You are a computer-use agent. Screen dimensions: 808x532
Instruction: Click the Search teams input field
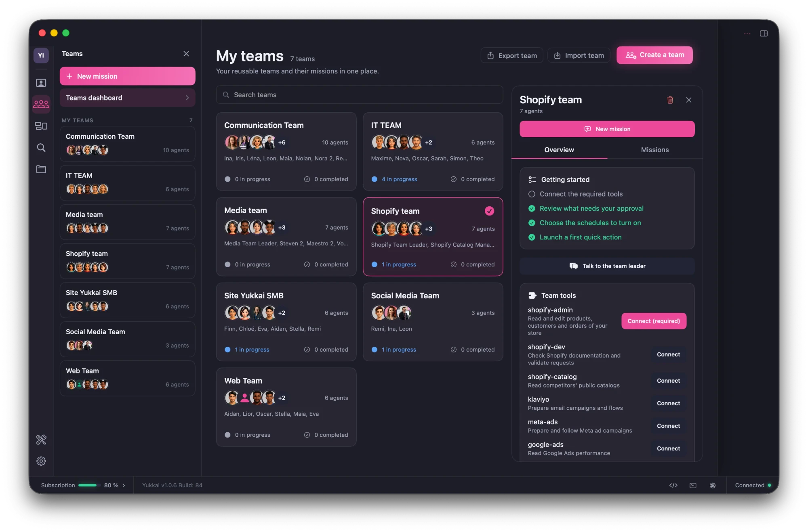359,95
